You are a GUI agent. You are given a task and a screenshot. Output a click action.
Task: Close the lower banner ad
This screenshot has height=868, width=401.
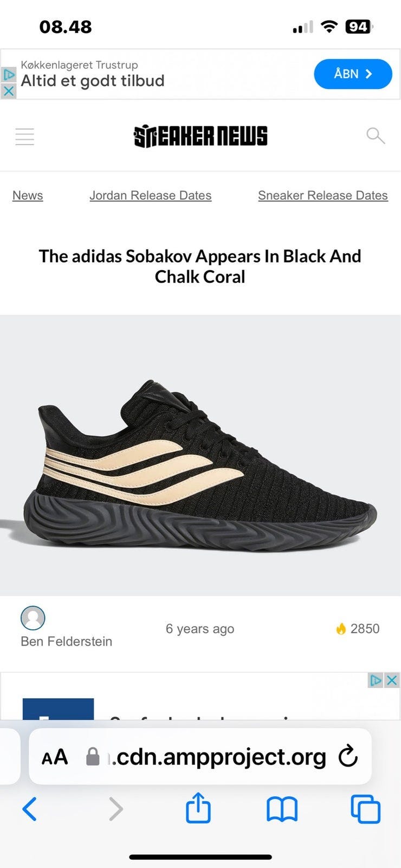[x=392, y=680]
